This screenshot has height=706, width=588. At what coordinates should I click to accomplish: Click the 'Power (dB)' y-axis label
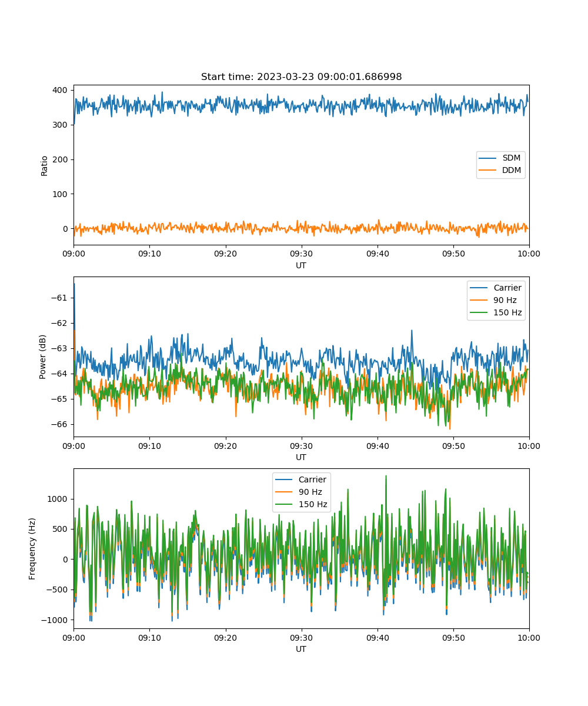point(43,357)
